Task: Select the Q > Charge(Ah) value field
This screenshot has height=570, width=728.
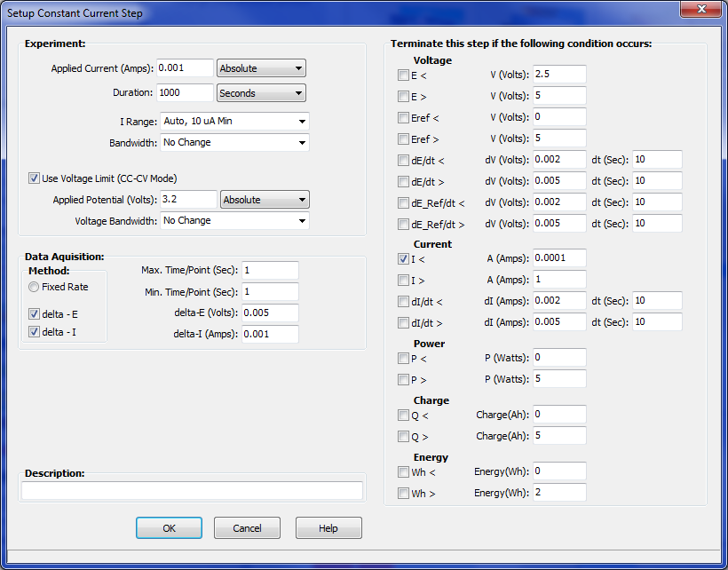Action: (559, 436)
